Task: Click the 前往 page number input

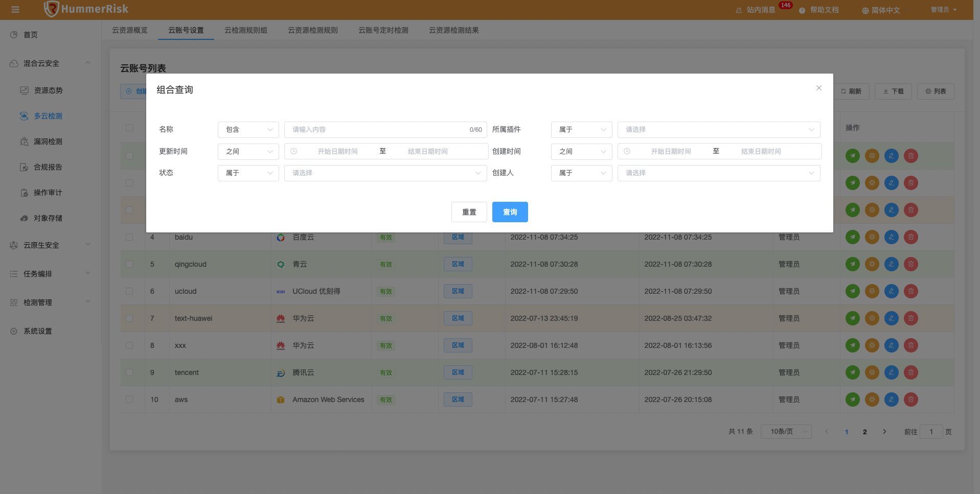Action: tap(931, 432)
